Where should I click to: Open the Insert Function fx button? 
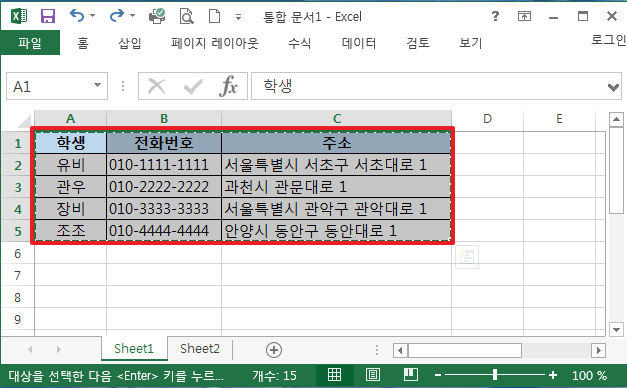(228, 86)
